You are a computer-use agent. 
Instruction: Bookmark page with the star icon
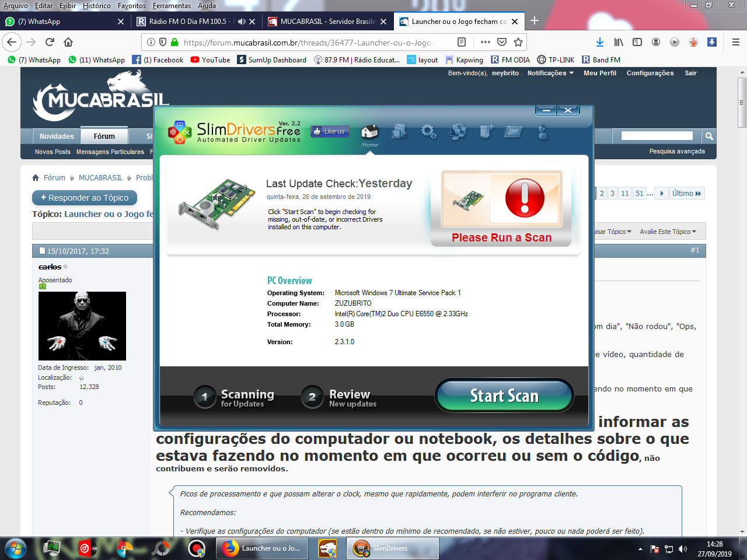(x=518, y=42)
